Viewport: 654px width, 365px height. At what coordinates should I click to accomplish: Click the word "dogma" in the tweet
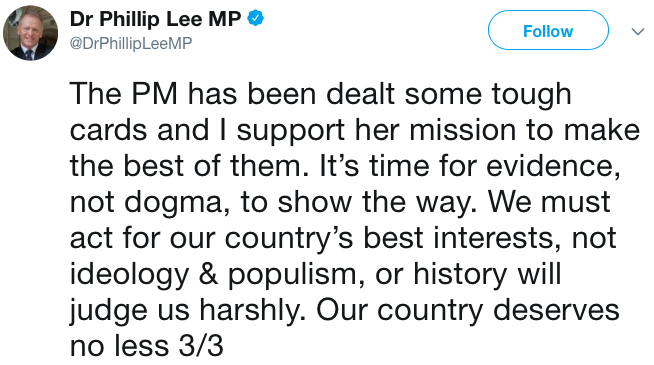(177, 203)
